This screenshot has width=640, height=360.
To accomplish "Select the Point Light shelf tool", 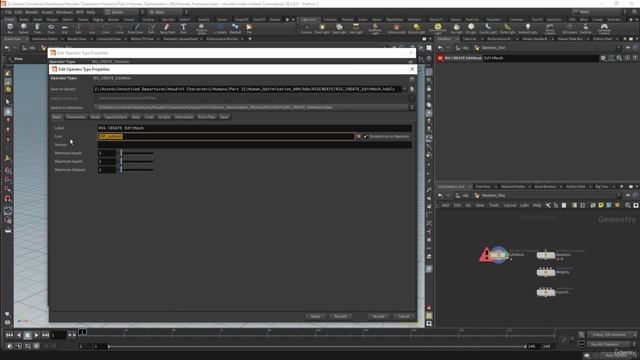I will point(322,29).
